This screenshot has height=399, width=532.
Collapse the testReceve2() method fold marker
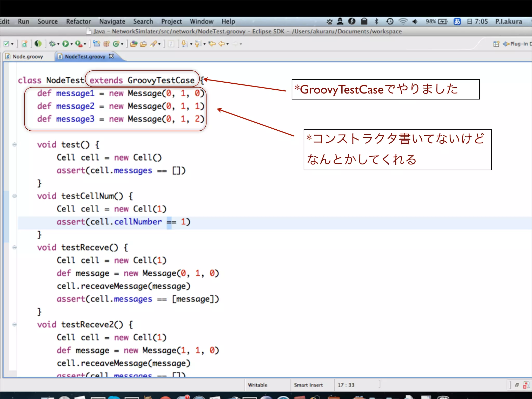click(x=15, y=324)
